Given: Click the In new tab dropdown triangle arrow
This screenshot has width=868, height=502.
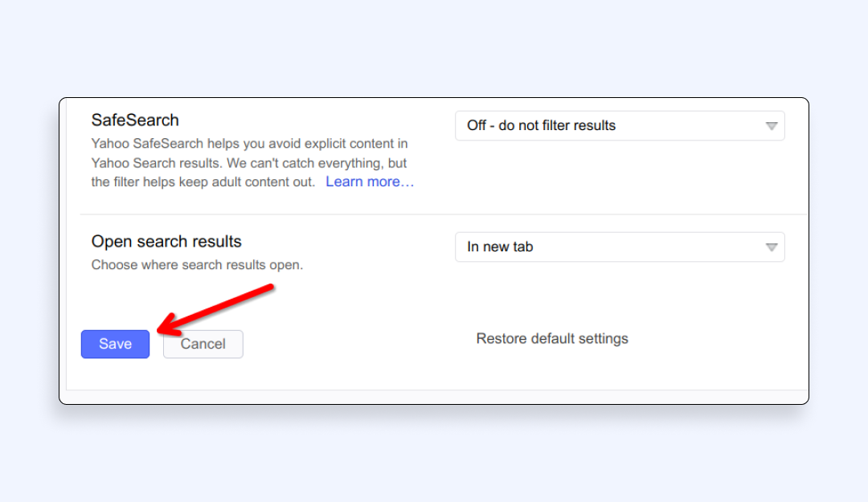Looking at the screenshot, I should pos(772,247).
